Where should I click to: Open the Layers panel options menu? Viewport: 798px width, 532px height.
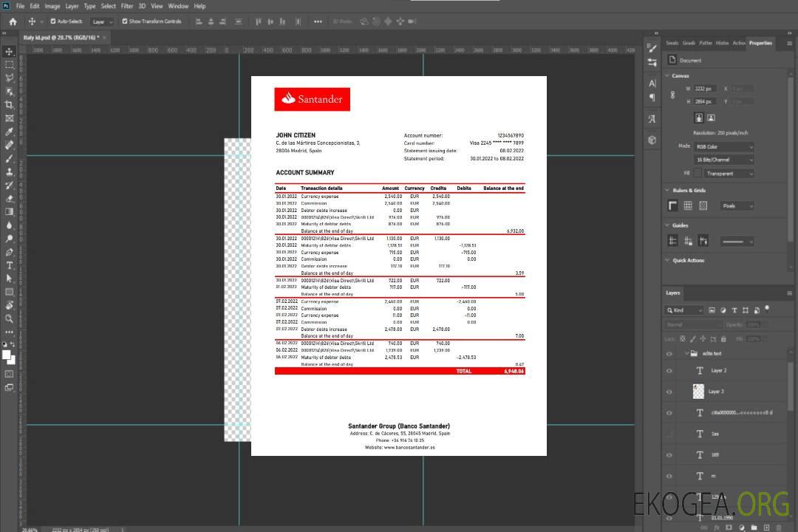pos(789,293)
